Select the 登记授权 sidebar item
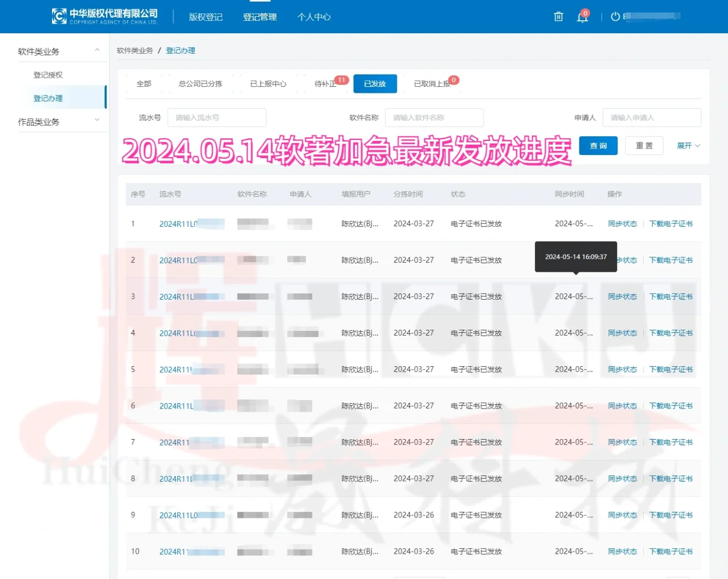 point(47,75)
